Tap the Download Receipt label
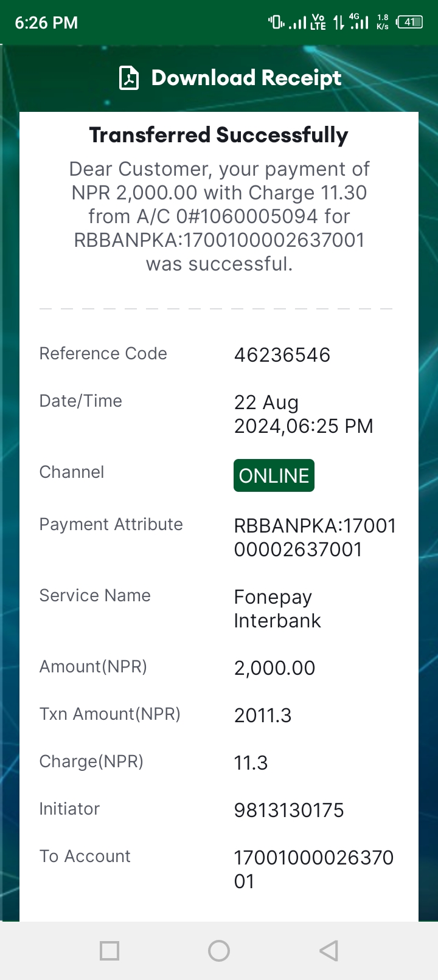Screen dimensions: 438x980 tap(246, 78)
